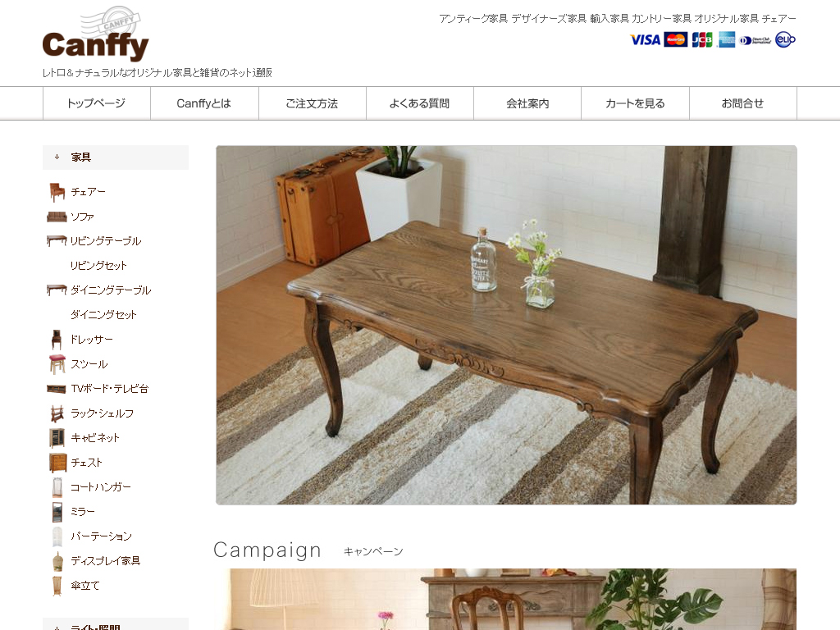Click the TV board icon in sidebar

pyautogui.click(x=57, y=389)
